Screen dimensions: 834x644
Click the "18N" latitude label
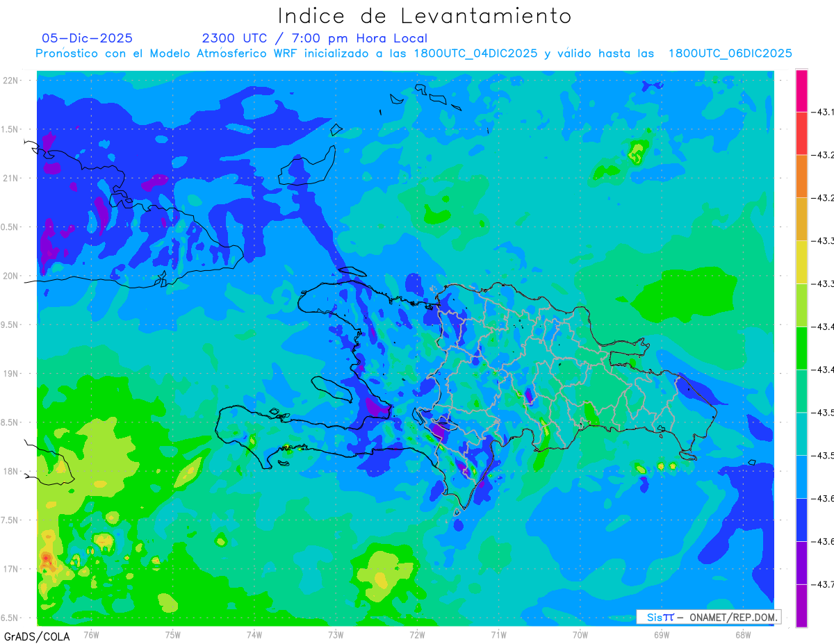coord(11,471)
